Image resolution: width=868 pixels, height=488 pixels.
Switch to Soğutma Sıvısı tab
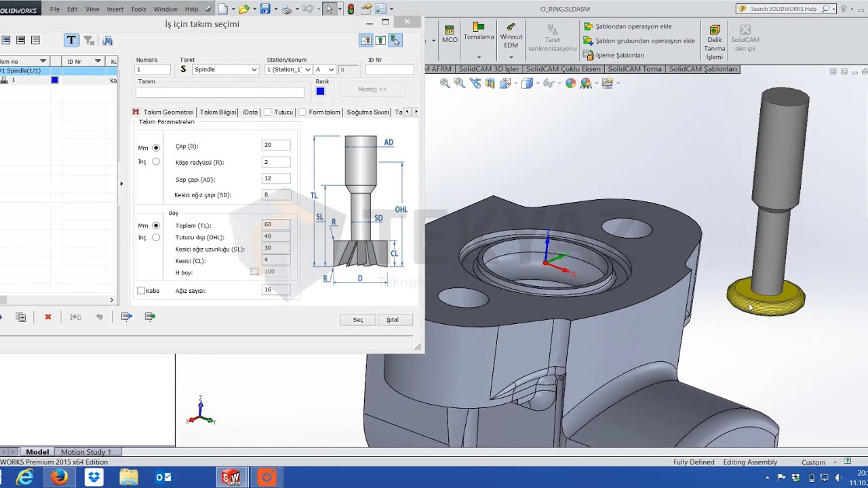click(368, 112)
